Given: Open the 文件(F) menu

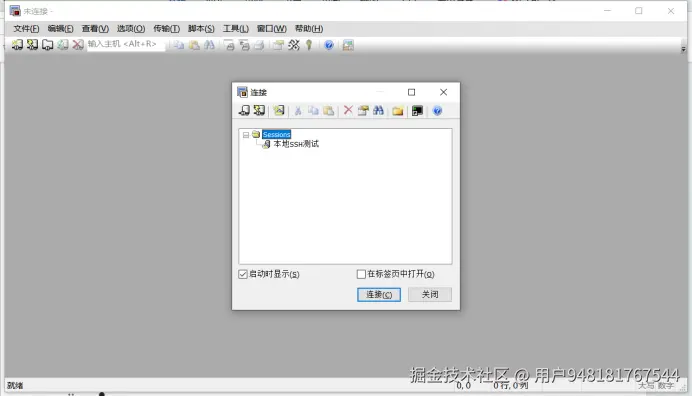Looking at the screenshot, I should pos(26,29).
